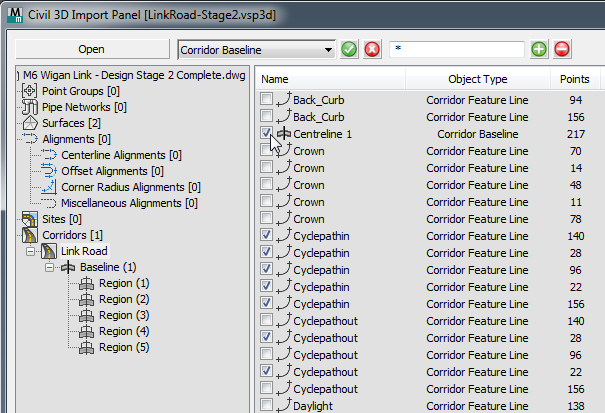
Task: Check the Crown box with 14 points
Action: click(x=266, y=167)
